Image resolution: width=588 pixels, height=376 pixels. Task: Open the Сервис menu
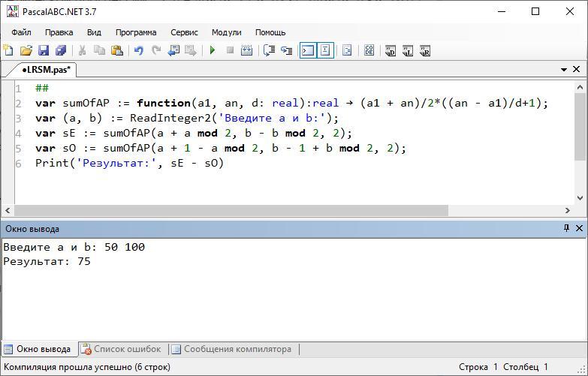click(184, 32)
